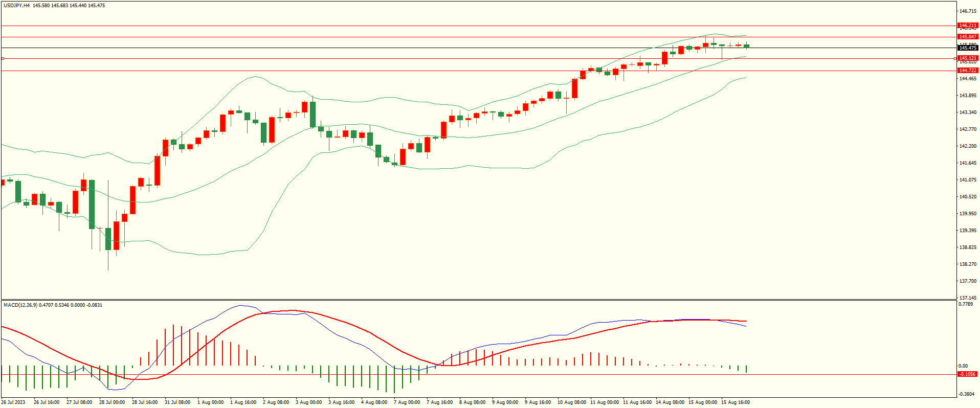The width and height of the screenshot is (980, 408).
Task: Click the 1 Aug 00:00 time label
Action: pos(210,402)
